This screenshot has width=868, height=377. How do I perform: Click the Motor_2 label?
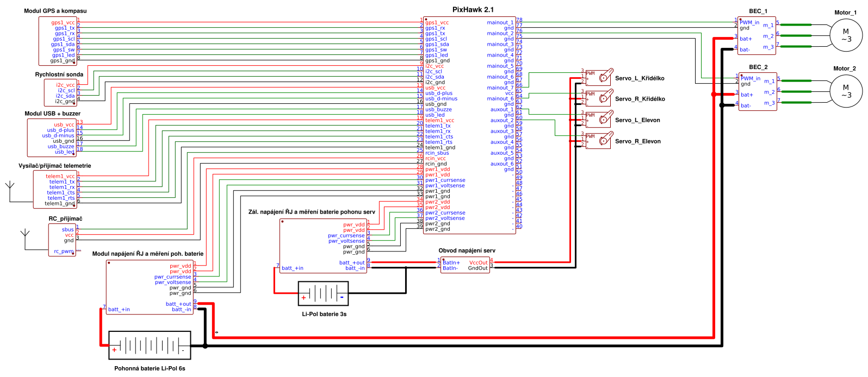(x=845, y=68)
